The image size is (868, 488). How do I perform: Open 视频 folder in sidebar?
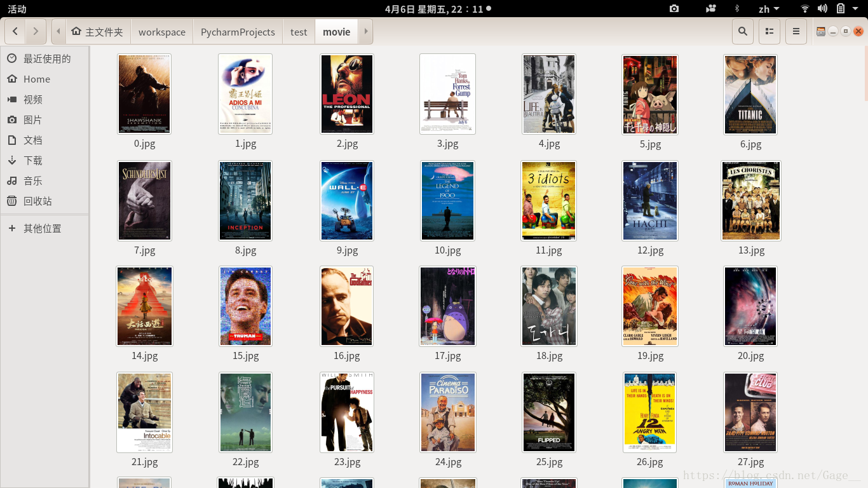(44, 99)
